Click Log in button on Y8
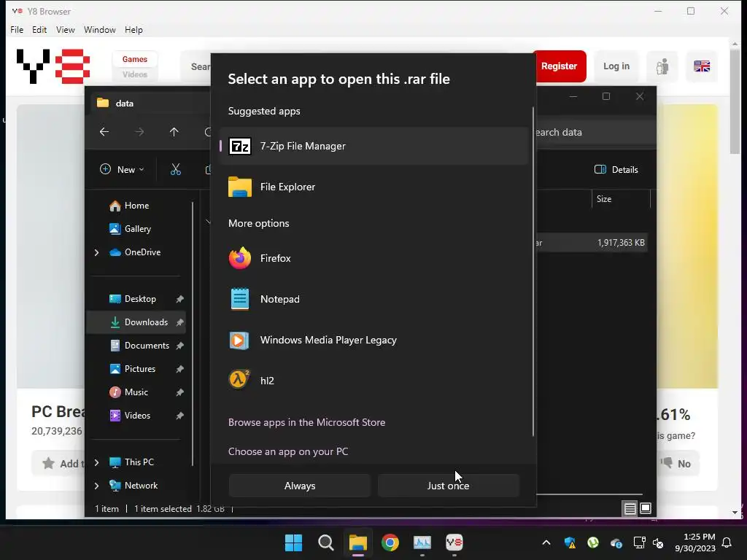The width and height of the screenshot is (747, 560). pyautogui.click(x=616, y=66)
